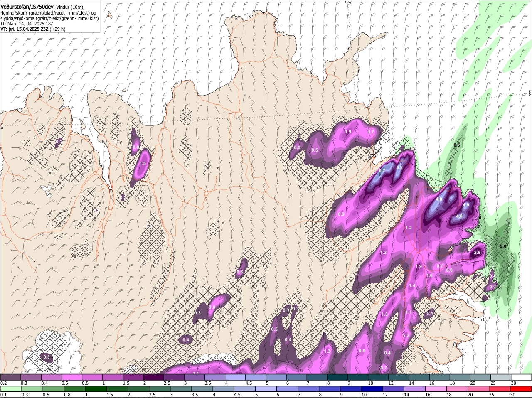Screen dimensions: 532x398
Task: Pick the upper row swatch starting at 3.5
Action: pos(215,377)
